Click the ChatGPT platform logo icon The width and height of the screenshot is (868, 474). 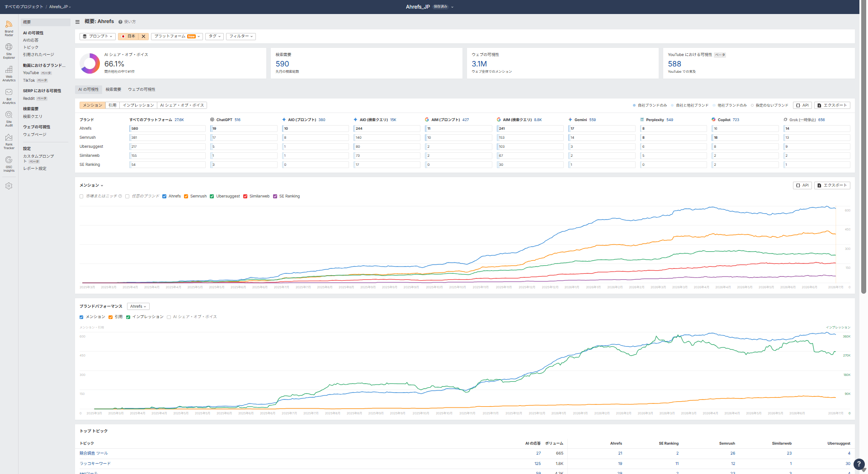point(212,120)
